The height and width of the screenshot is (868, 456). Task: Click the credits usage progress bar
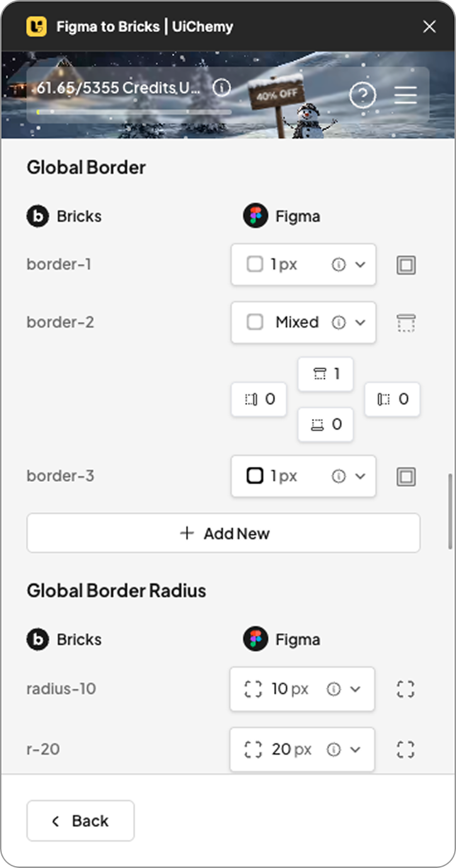134,112
